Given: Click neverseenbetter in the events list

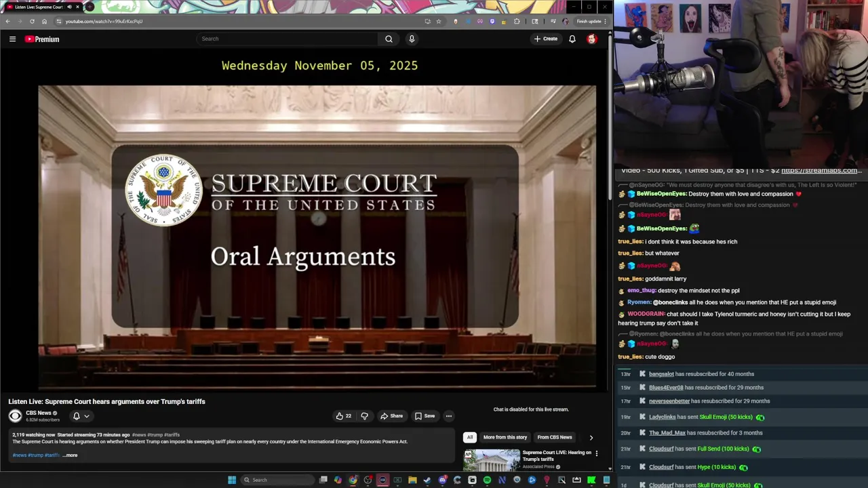Looking at the screenshot, I should (669, 401).
